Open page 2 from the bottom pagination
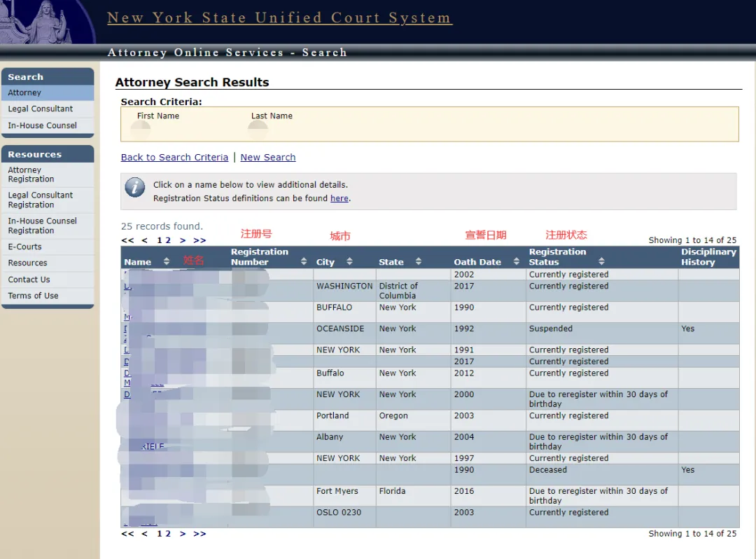Image resolution: width=756 pixels, height=559 pixels. point(168,534)
